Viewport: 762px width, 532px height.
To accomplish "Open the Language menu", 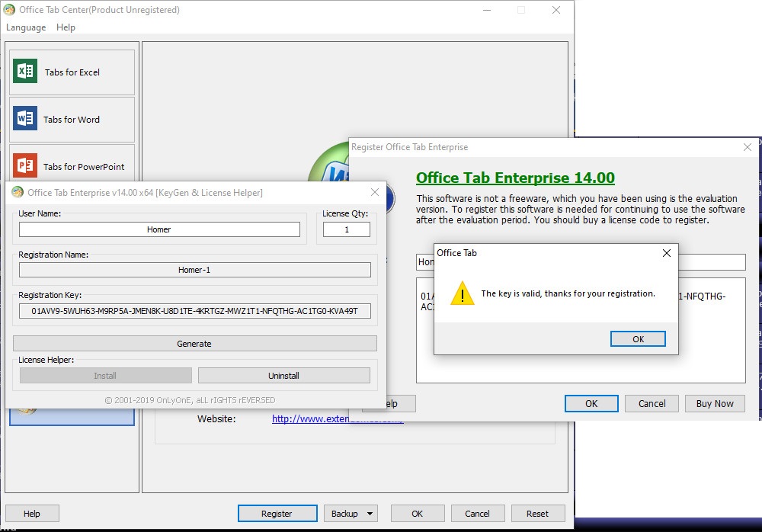I will click(26, 27).
